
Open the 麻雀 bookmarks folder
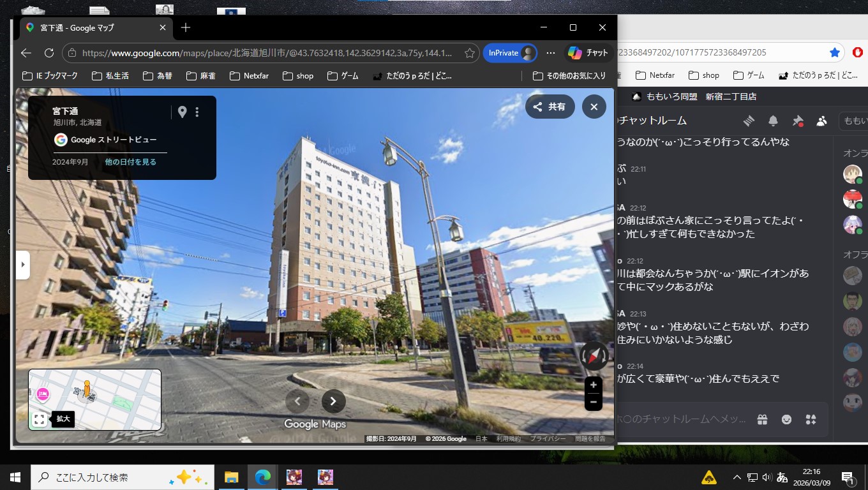coord(201,75)
